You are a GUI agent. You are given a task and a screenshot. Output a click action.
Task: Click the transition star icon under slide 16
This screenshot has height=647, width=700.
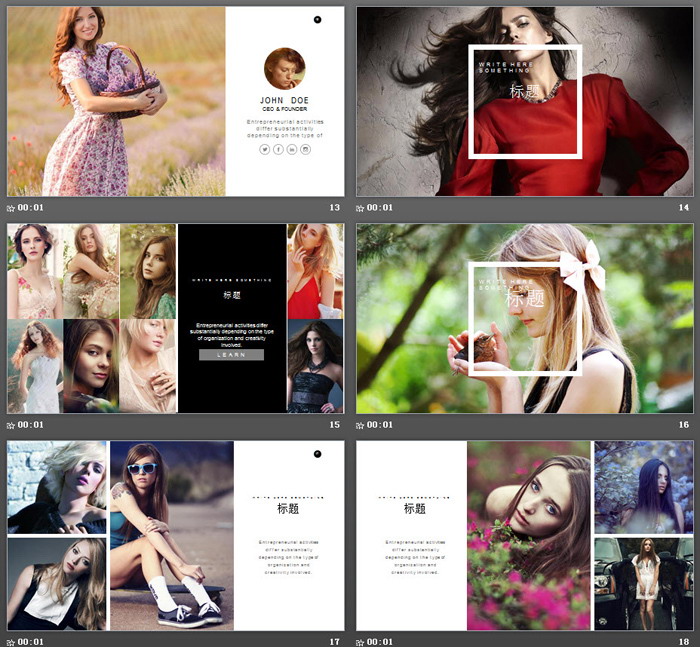[360, 425]
